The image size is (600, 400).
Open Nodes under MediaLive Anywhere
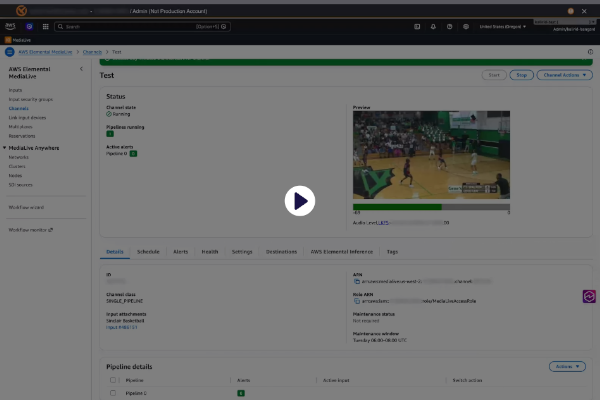(x=15, y=175)
